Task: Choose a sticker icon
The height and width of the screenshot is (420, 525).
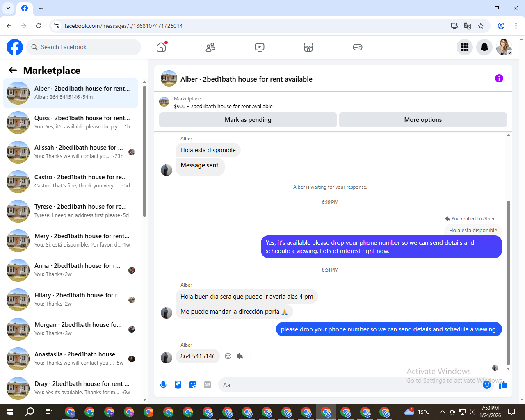Action: tap(193, 385)
